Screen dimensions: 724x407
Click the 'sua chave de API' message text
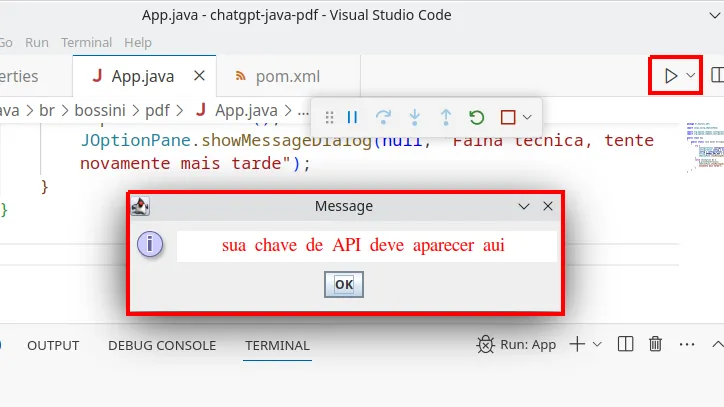(363, 245)
